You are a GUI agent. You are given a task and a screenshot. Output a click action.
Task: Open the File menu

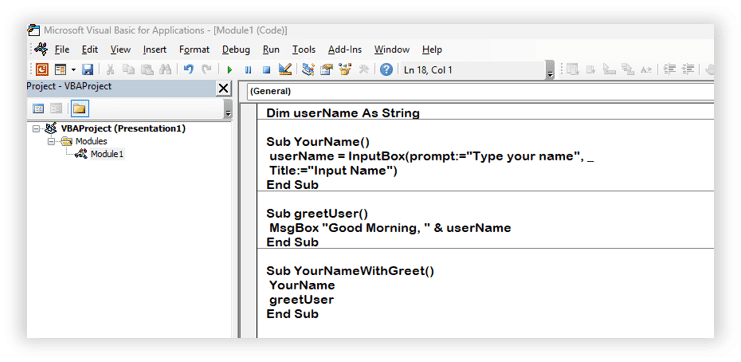coord(62,50)
